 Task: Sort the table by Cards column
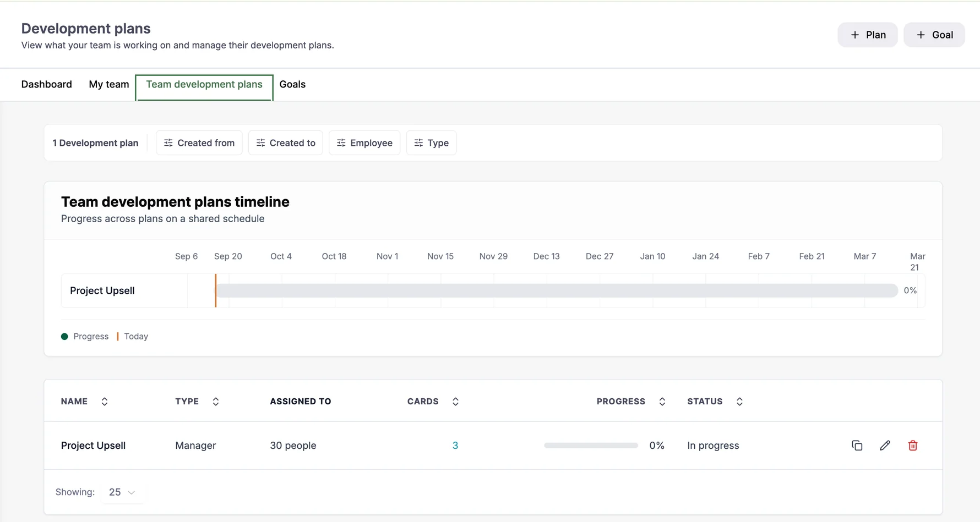coord(455,402)
